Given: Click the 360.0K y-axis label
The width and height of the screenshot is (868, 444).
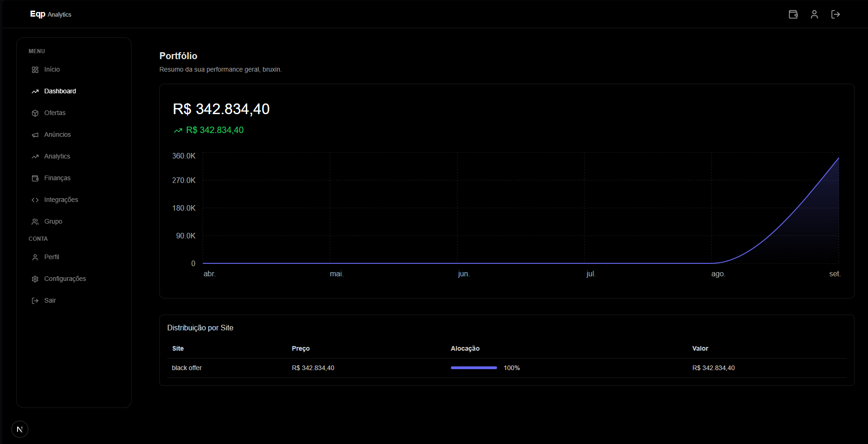Looking at the screenshot, I should [x=184, y=156].
